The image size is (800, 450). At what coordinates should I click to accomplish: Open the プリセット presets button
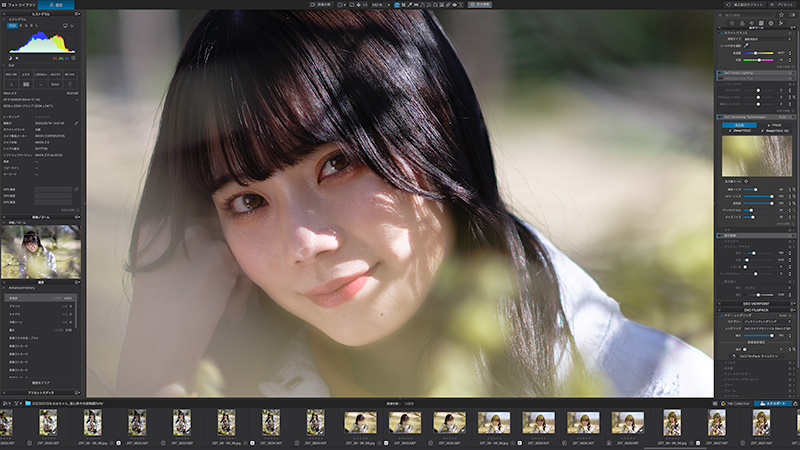[783, 5]
